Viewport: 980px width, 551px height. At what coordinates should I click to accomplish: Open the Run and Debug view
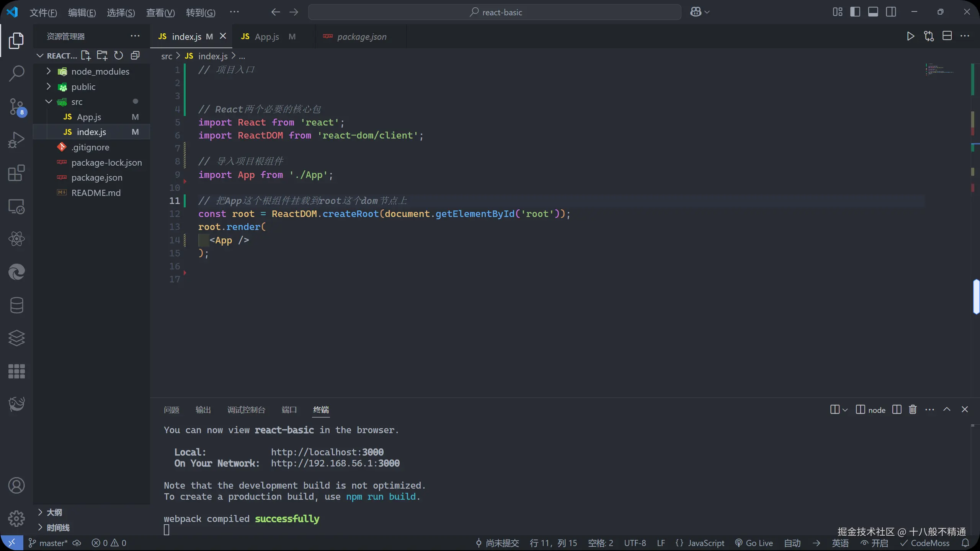(x=16, y=140)
